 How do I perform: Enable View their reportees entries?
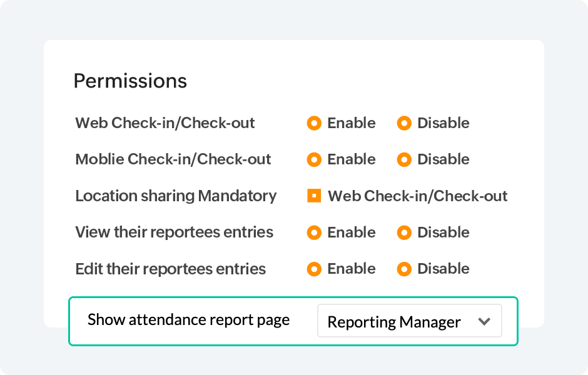point(314,232)
